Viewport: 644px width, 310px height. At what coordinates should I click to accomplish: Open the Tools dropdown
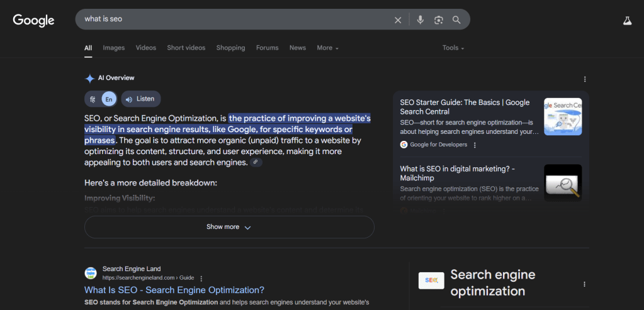pos(453,48)
